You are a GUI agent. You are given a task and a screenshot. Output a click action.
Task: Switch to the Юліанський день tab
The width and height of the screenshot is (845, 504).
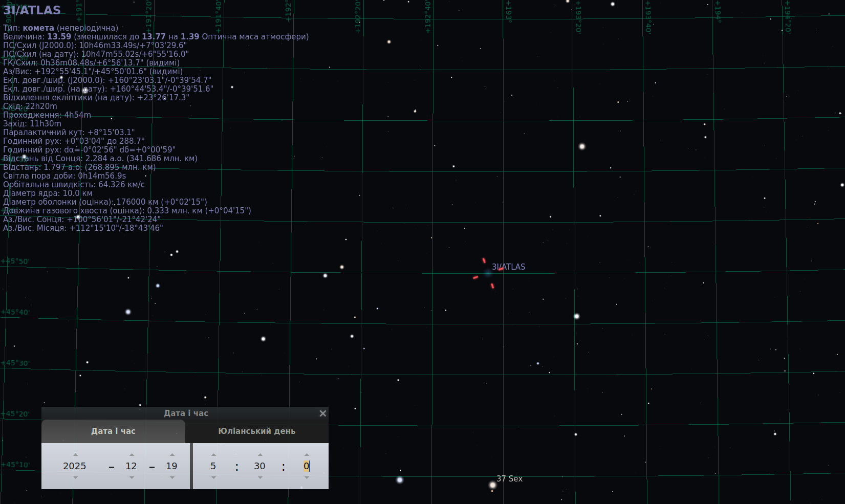pyautogui.click(x=257, y=431)
